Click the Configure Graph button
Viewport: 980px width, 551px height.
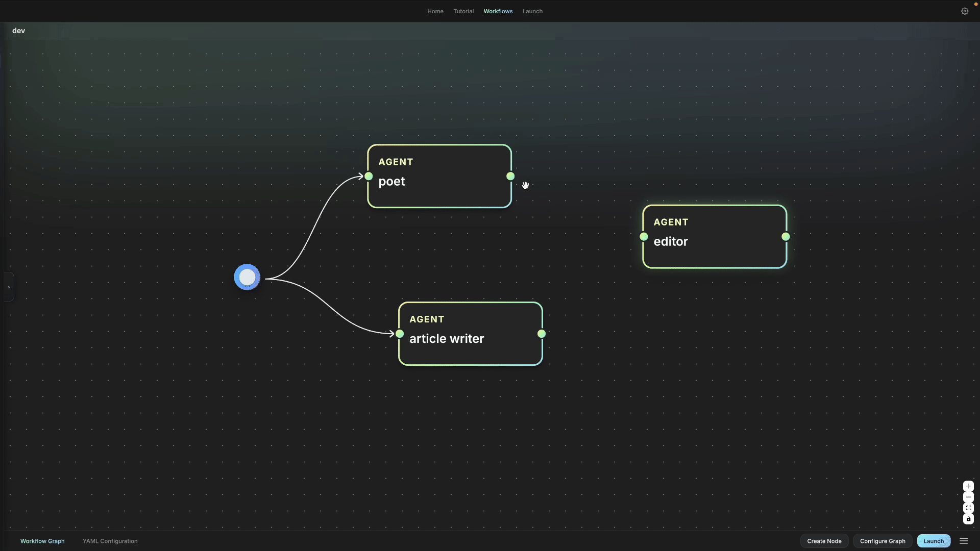point(883,541)
